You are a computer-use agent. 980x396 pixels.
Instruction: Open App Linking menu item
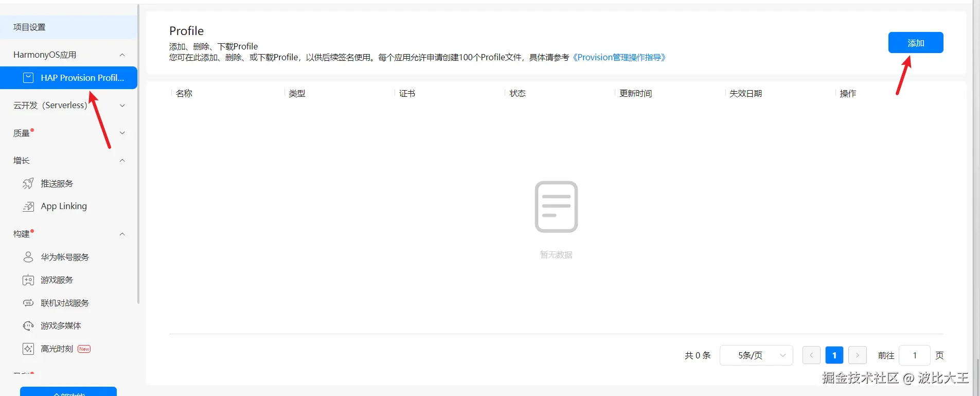point(68,206)
